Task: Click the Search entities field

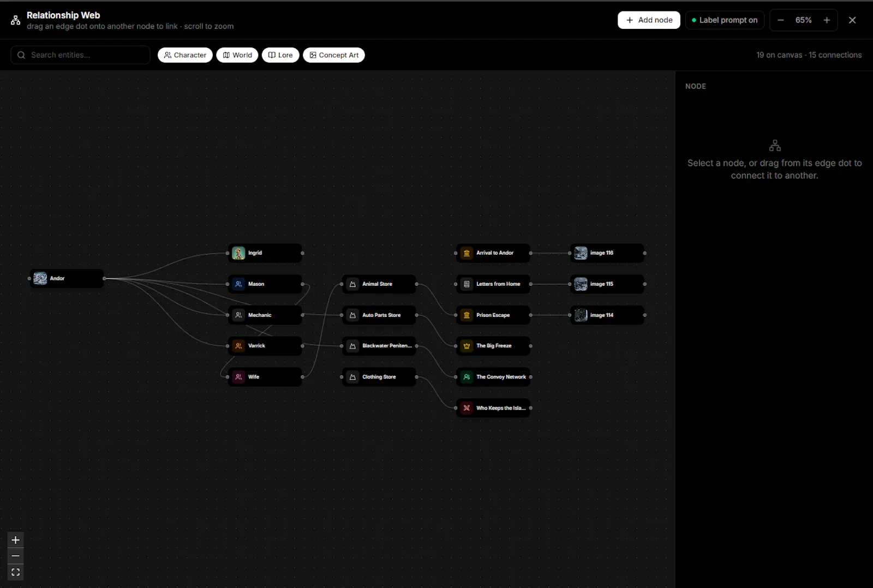Action: click(x=80, y=55)
